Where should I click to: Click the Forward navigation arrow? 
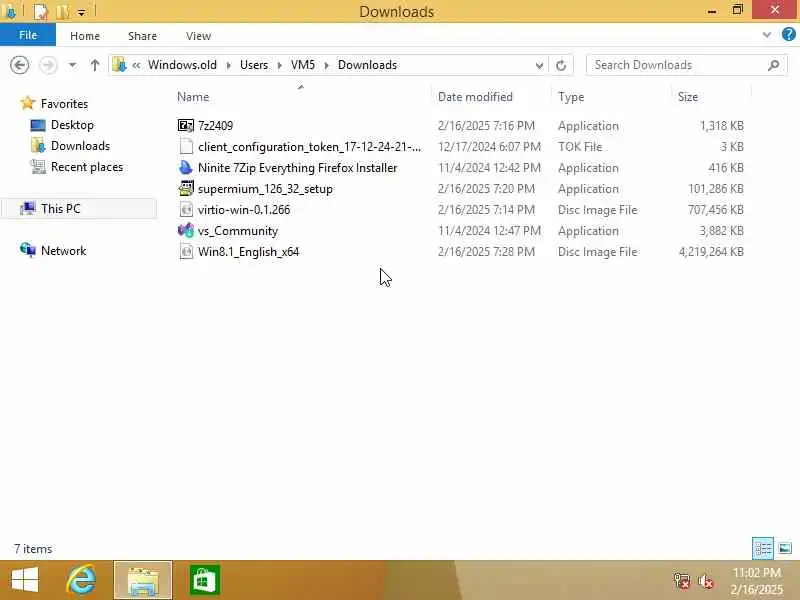click(48, 65)
